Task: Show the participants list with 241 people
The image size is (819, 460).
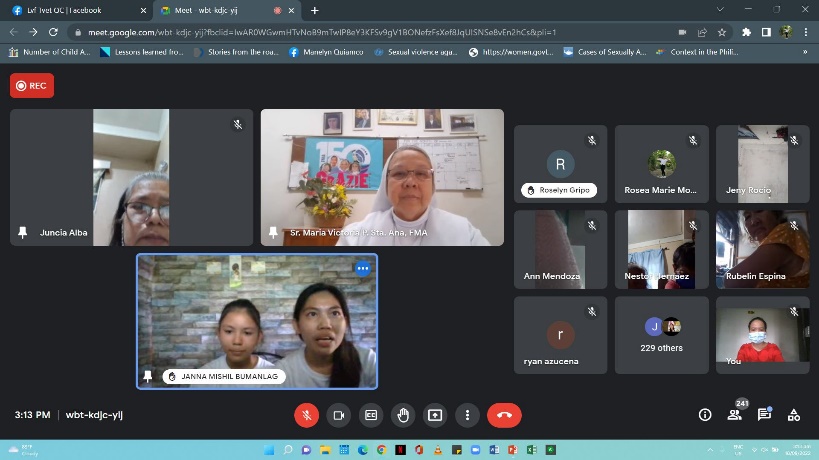Action: click(x=735, y=415)
